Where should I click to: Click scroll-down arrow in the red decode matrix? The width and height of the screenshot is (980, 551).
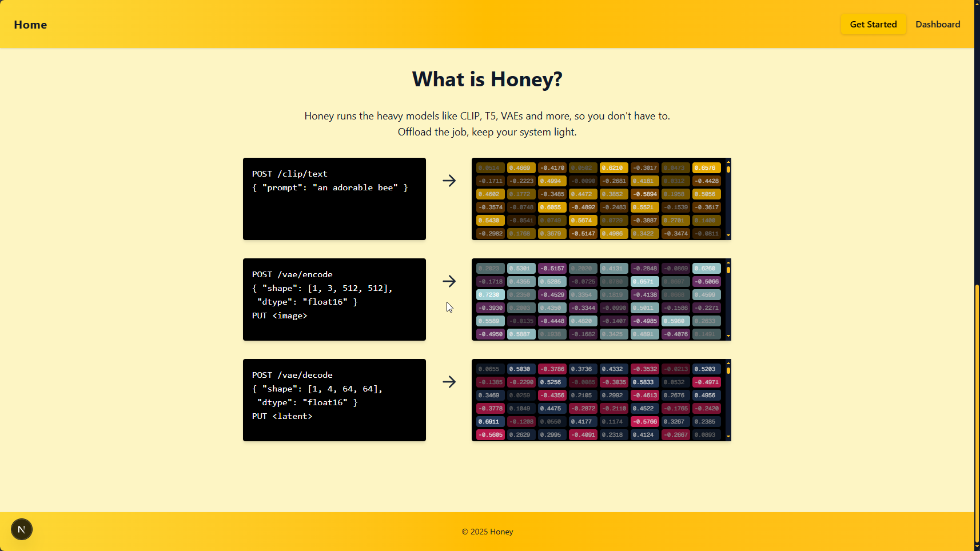click(x=728, y=437)
